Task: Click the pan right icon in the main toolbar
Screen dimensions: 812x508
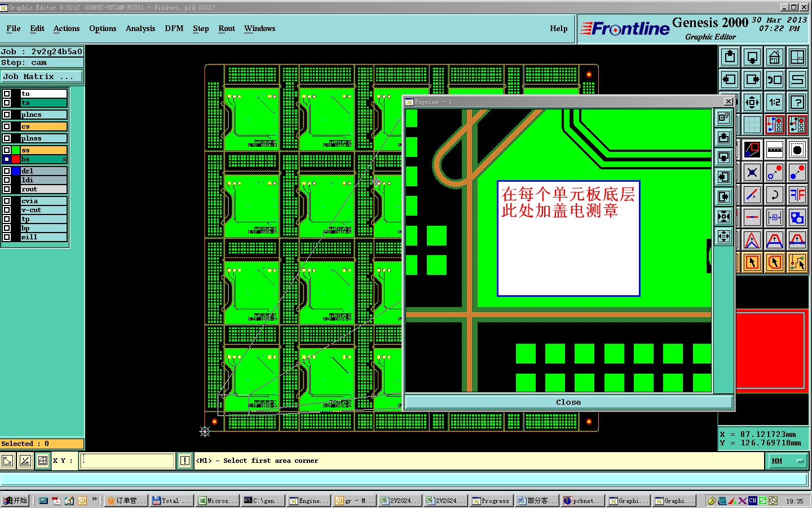Action: [752, 80]
